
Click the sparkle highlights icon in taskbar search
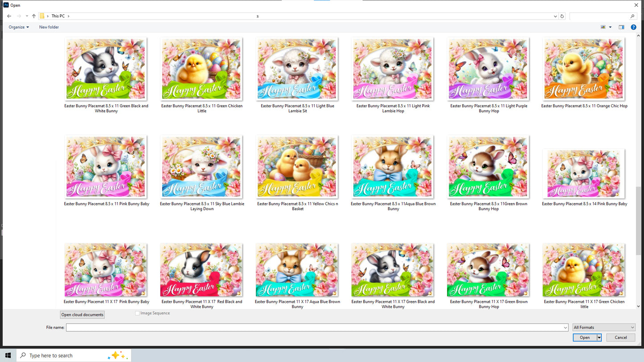(117, 355)
